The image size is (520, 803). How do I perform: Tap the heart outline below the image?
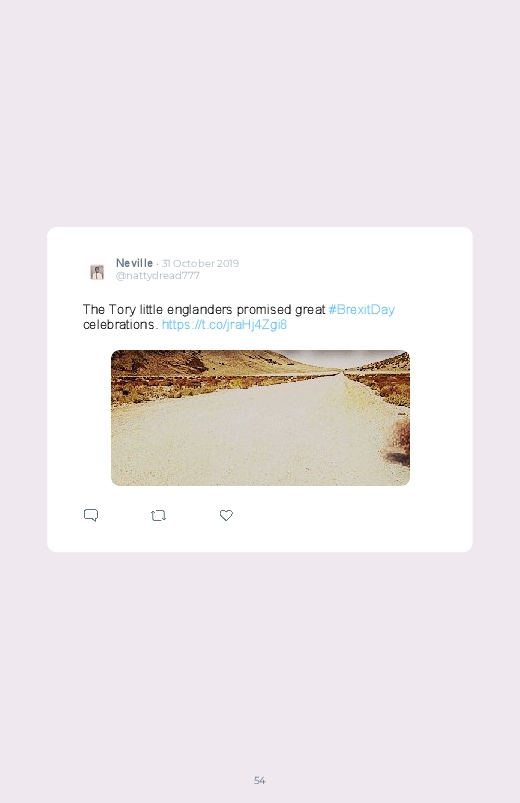226,515
